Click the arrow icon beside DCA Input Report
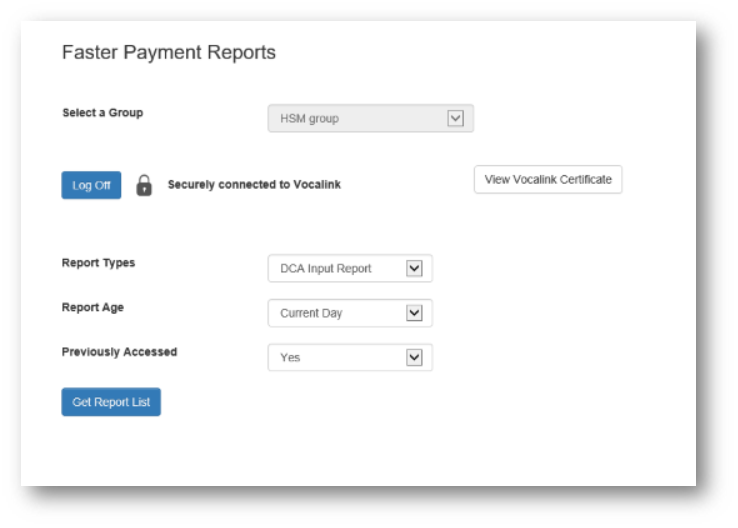This screenshot has height=528, width=738. click(414, 268)
